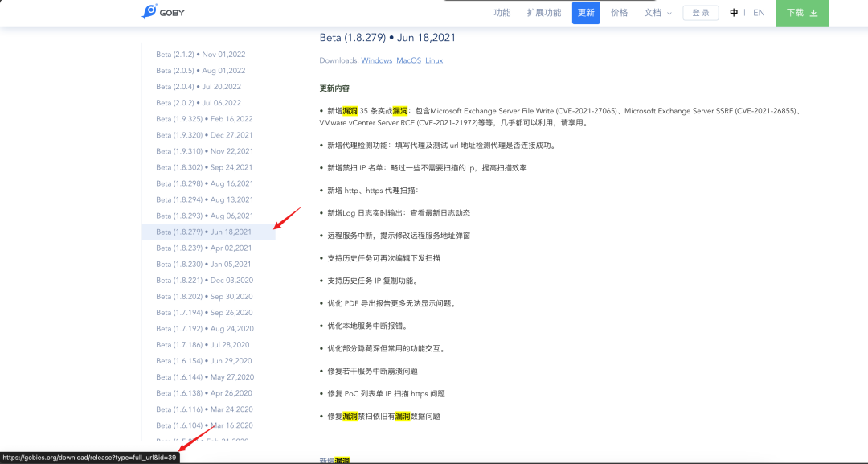Click the 新增Log 日志实时输出 bullet text
The width and height of the screenshot is (868, 464).
pyautogui.click(x=399, y=212)
